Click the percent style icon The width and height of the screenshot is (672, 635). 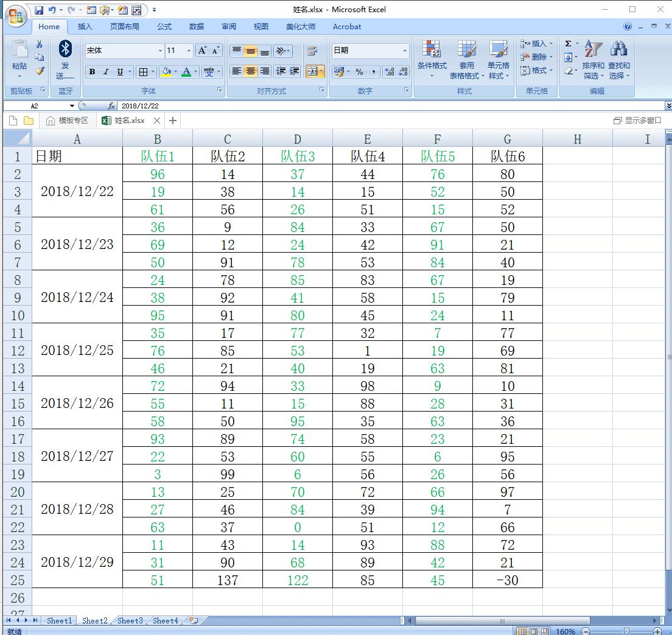point(360,72)
